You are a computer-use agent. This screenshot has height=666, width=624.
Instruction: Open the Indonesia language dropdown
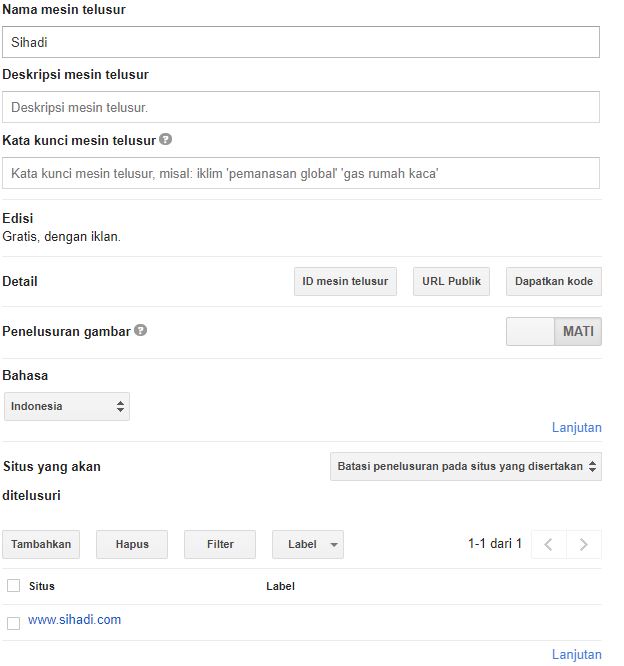pyautogui.click(x=67, y=406)
